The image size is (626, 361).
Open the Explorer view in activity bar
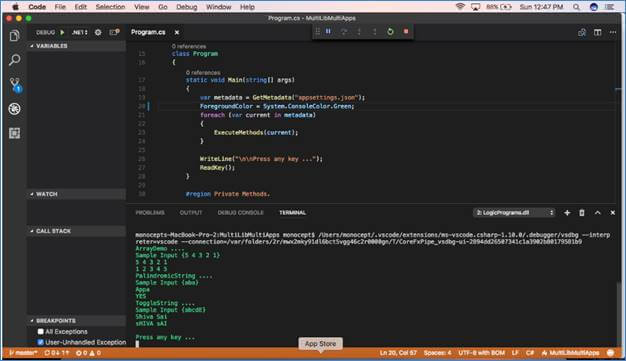(14, 36)
